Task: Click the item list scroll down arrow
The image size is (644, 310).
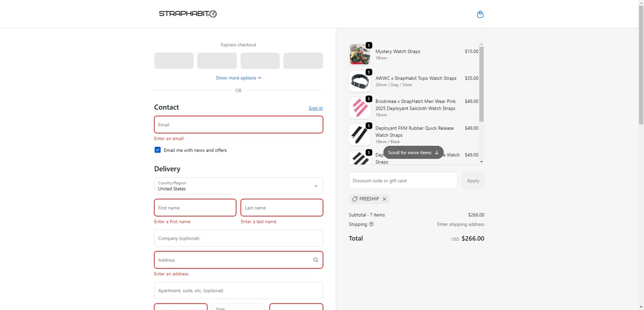Action: coord(481,162)
